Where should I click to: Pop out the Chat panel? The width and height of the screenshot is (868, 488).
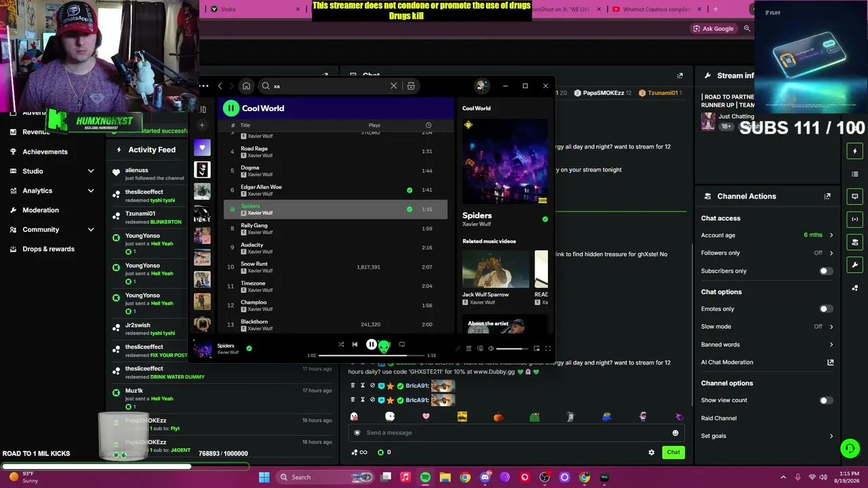coord(680,76)
